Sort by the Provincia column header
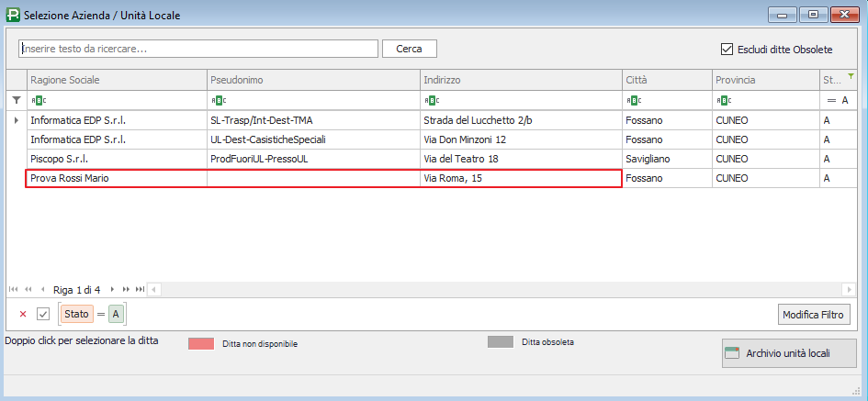868x401 pixels. [x=764, y=80]
